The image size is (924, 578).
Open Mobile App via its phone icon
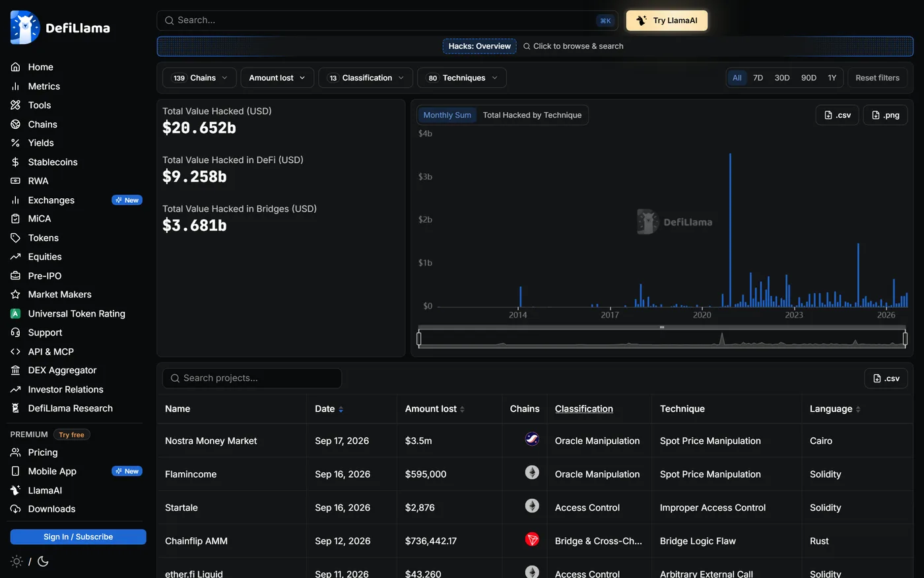15,472
